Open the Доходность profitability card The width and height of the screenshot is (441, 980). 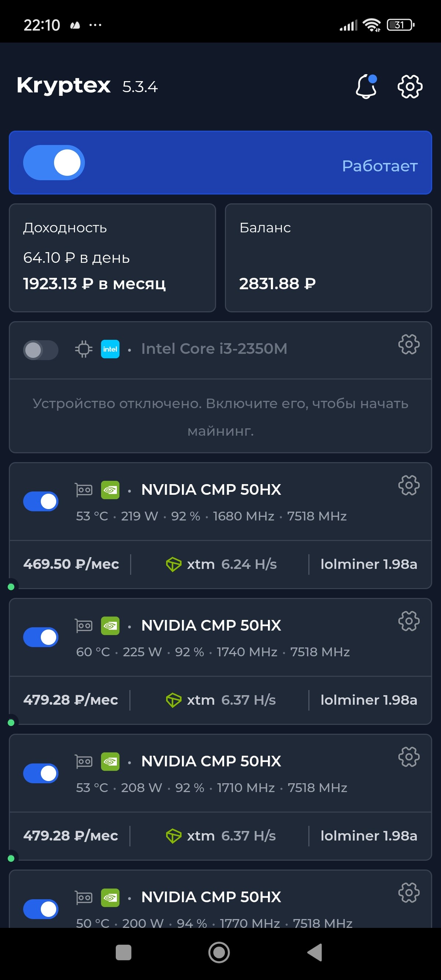[112, 258]
